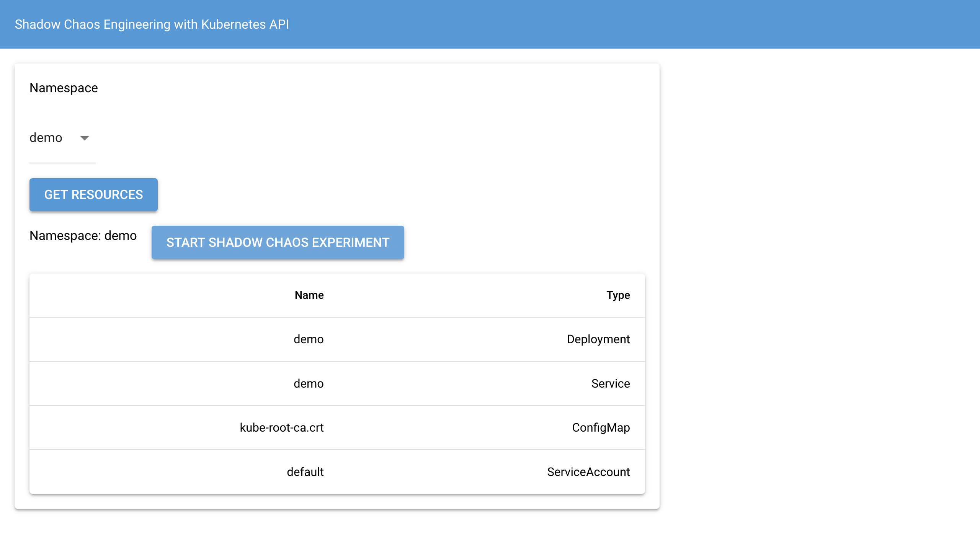Select the demo Deployment row name
The image size is (980, 551).
click(x=309, y=339)
